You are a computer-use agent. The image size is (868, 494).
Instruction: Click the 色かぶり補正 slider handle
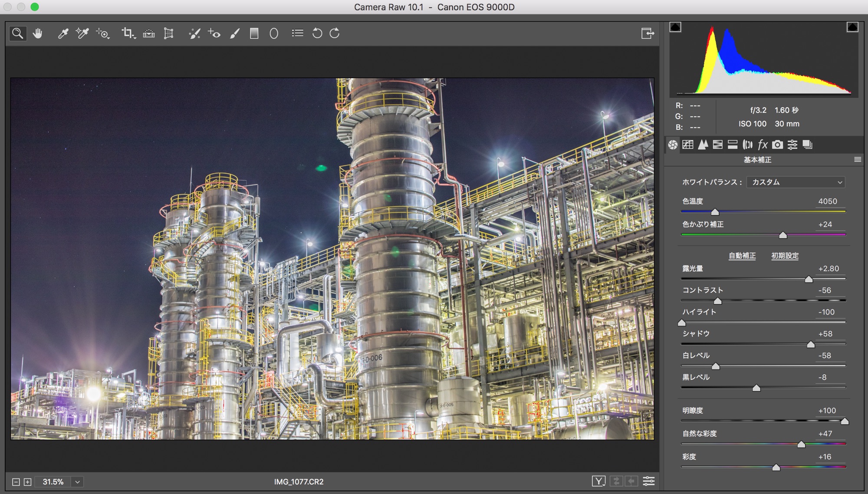[783, 235]
